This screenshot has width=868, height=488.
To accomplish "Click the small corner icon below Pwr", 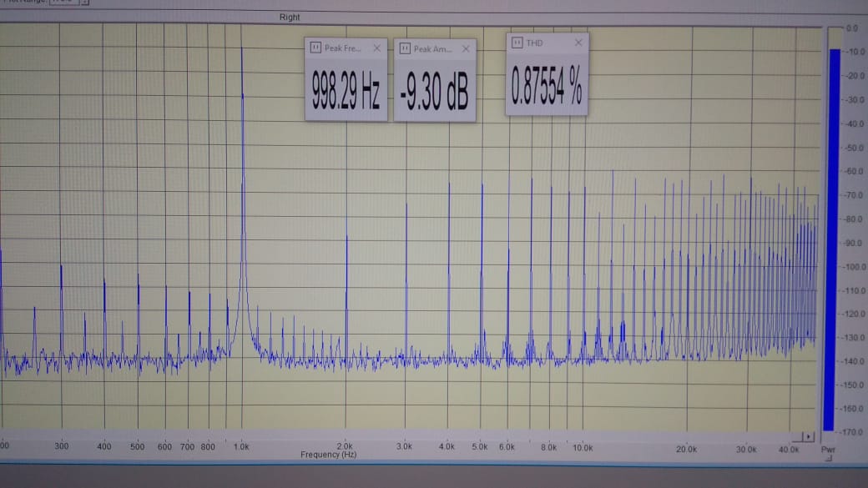I will click(829, 458).
